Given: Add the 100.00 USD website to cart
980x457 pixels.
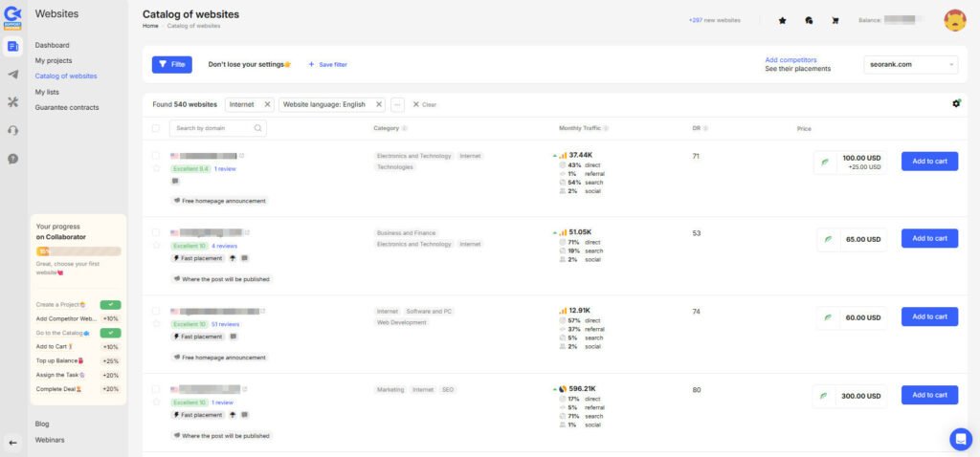Looking at the screenshot, I should coord(929,161).
